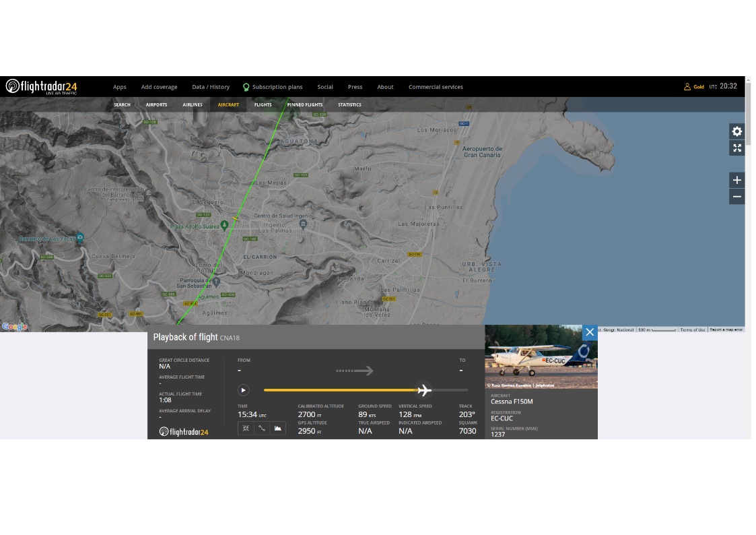Click the EC-CUC aircraft photo thumbnail
Image resolution: width=756 pixels, height=535 pixels.
[x=541, y=356]
